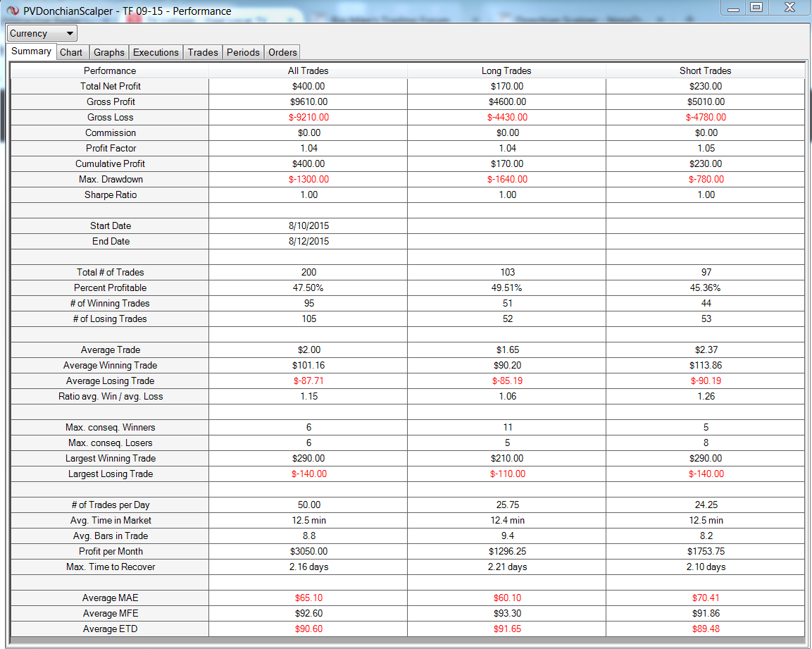812x649 pixels.
Task: Click the # of Winning Trades value 95
Action: (x=308, y=303)
